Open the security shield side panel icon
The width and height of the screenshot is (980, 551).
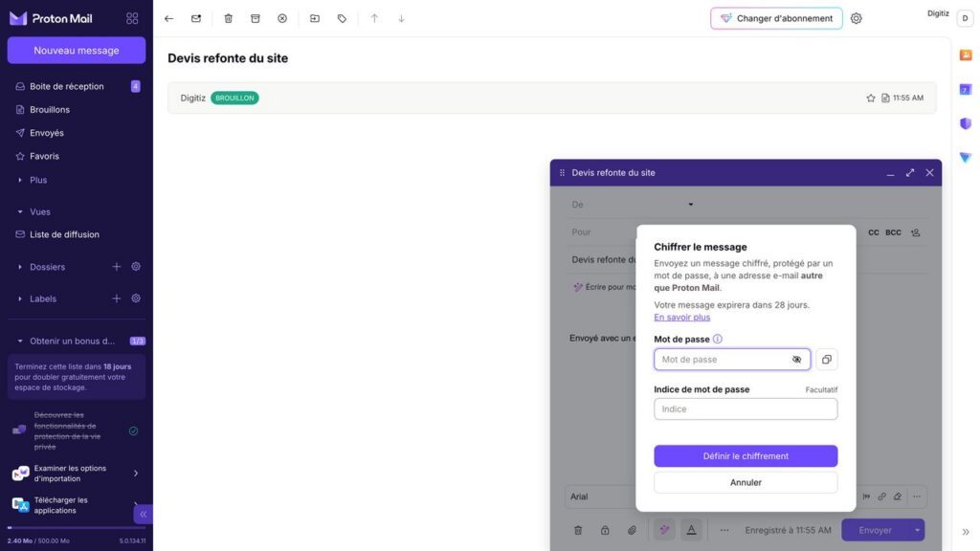point(966,123)
